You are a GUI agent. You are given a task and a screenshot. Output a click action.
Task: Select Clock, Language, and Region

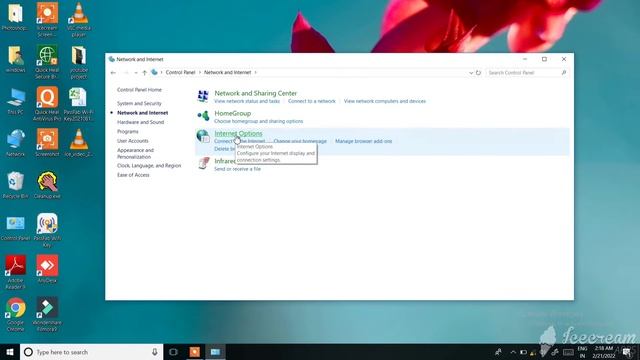pyautogui.click(x=149, y=166)
